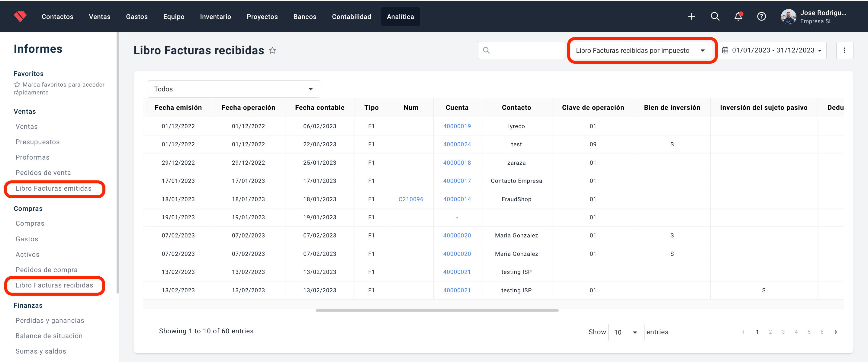Image resolution: width=868 pixels, height=362 pixels.
Task: Open the three-dot options menu
Action: [844, 50]
